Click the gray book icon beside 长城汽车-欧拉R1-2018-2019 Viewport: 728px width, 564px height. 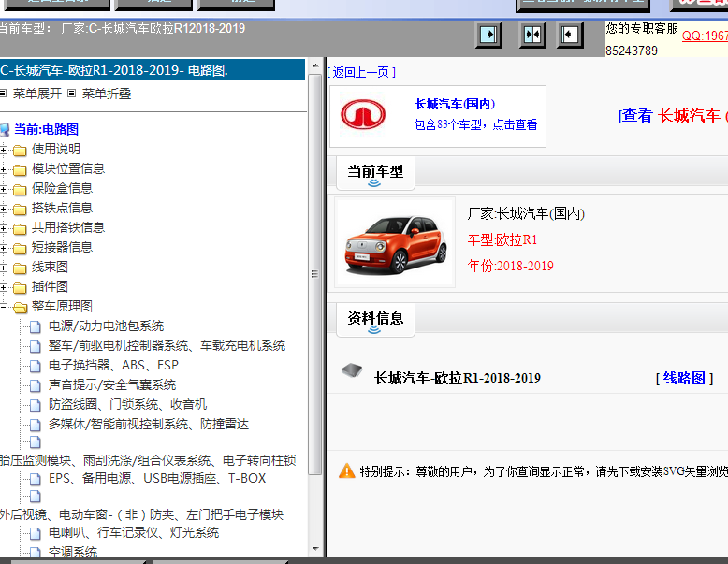point(352,370)
